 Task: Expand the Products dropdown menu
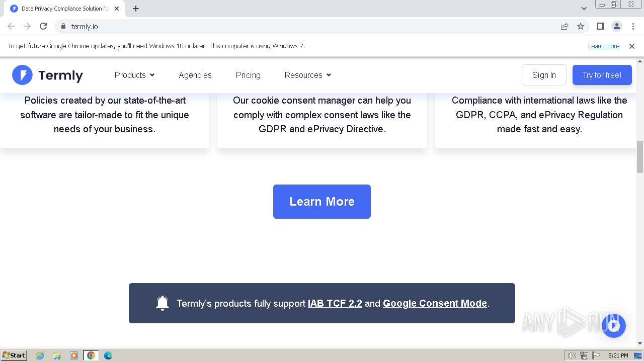coord(134,75)
